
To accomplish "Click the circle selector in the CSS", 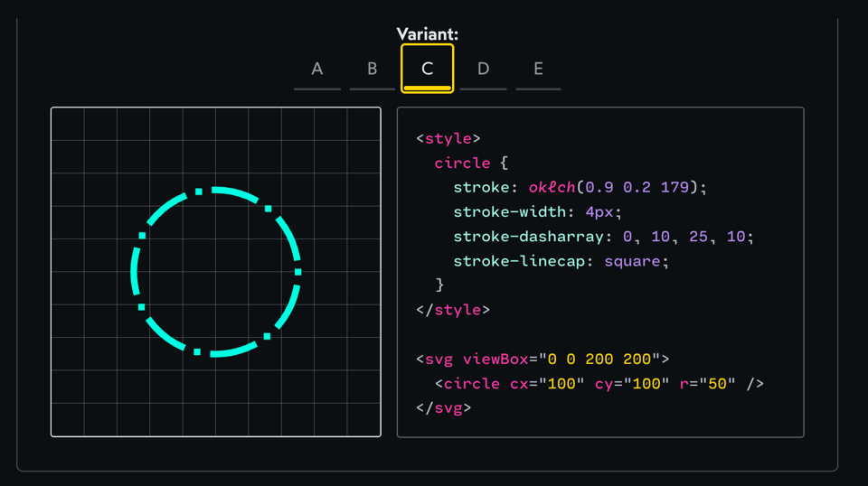I will tap(462, 164).
